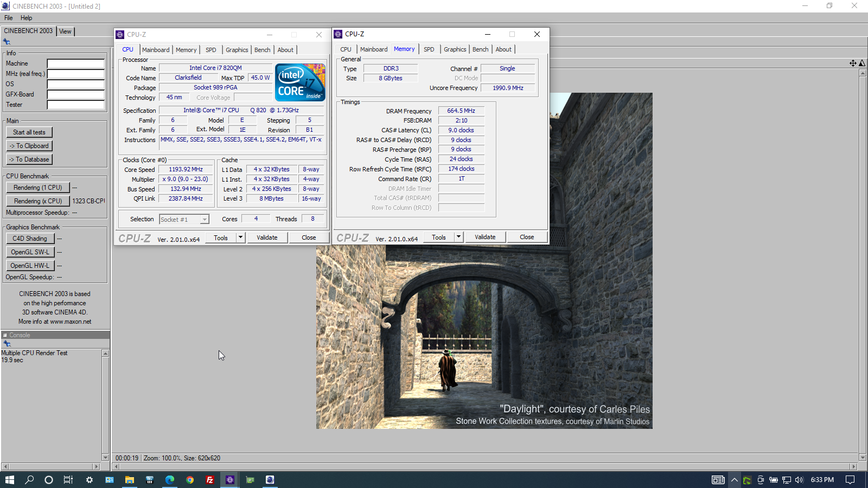Open network status in the tray

click(786, 480)
